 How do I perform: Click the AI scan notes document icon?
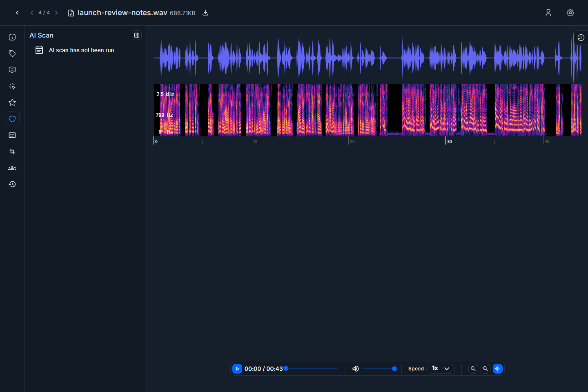point(39,50)
